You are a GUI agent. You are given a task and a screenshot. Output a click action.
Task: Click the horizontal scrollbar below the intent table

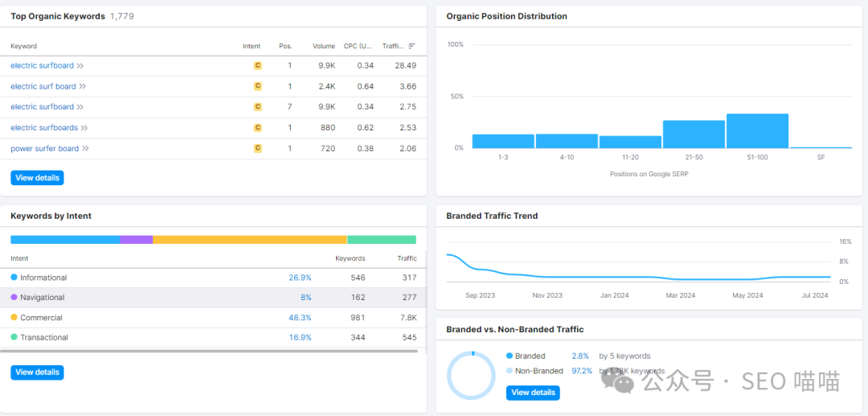pos(209,351)
